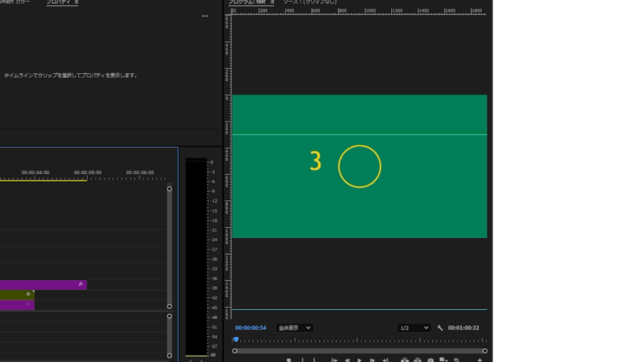Screen dimensions: 644x362
Task: Click the fx badge on the long purple clip
Action: point(80,284)
